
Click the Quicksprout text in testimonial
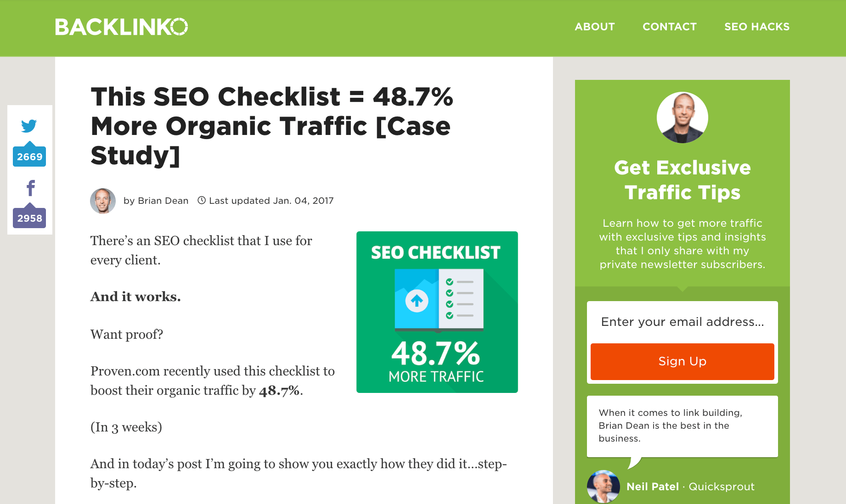[x=721, y=487]
